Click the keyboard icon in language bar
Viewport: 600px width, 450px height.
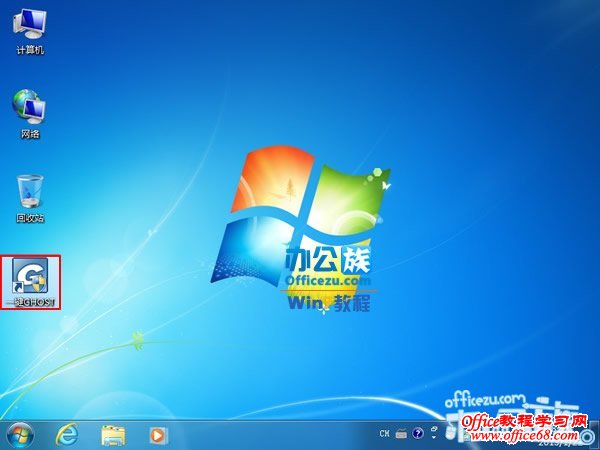click(x=401, y=434)
